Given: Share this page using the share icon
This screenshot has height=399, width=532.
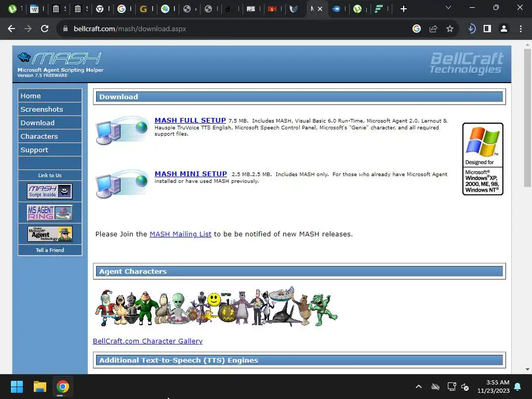Looking at the screenshot, I should click(433, 29).
